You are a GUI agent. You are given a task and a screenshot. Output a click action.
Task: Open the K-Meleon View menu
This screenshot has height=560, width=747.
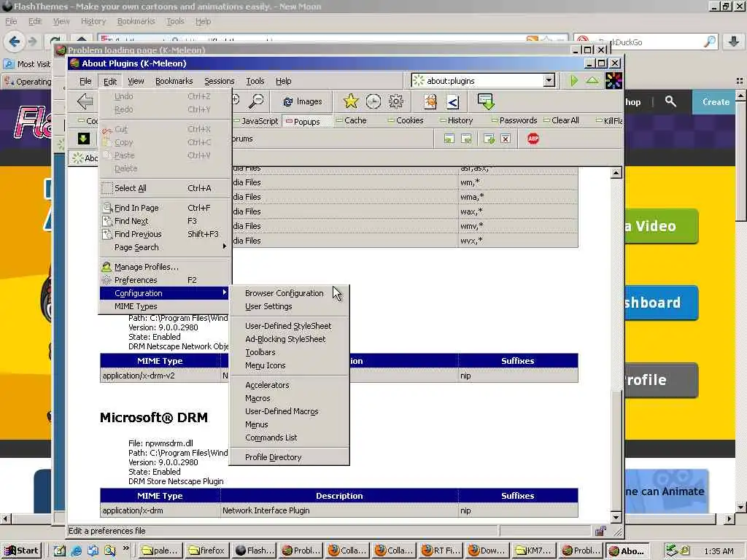click(136, 81)
